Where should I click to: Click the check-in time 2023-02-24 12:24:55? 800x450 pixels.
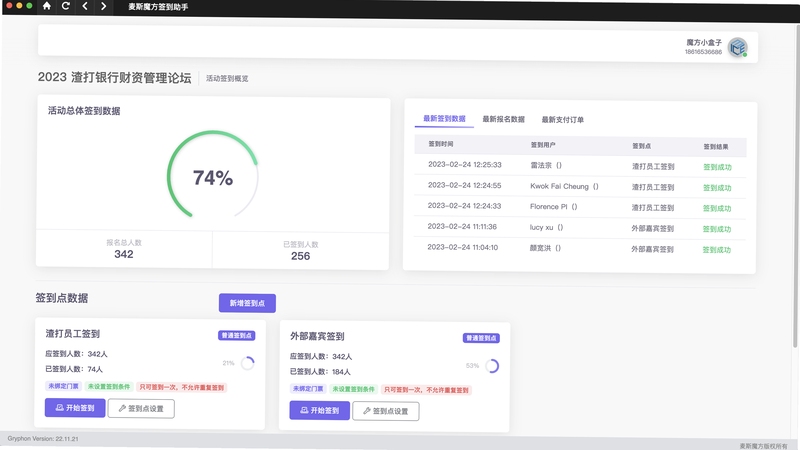coord(464,185)
